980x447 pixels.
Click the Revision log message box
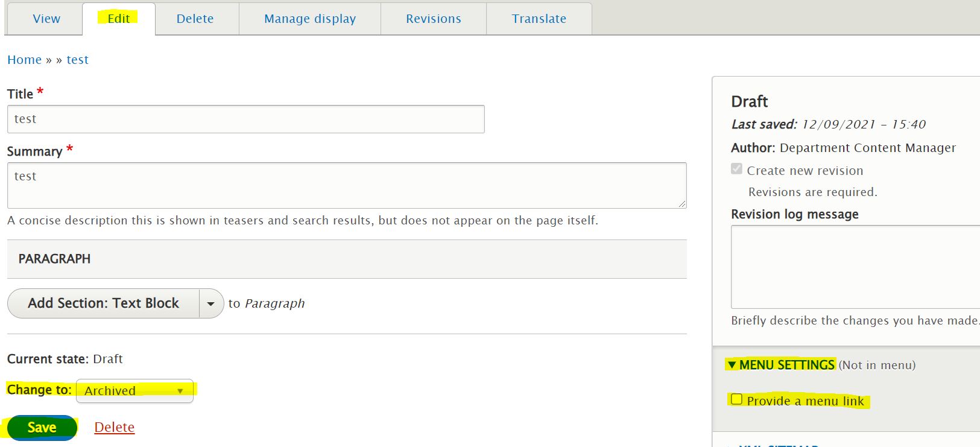tap(855, 267)
